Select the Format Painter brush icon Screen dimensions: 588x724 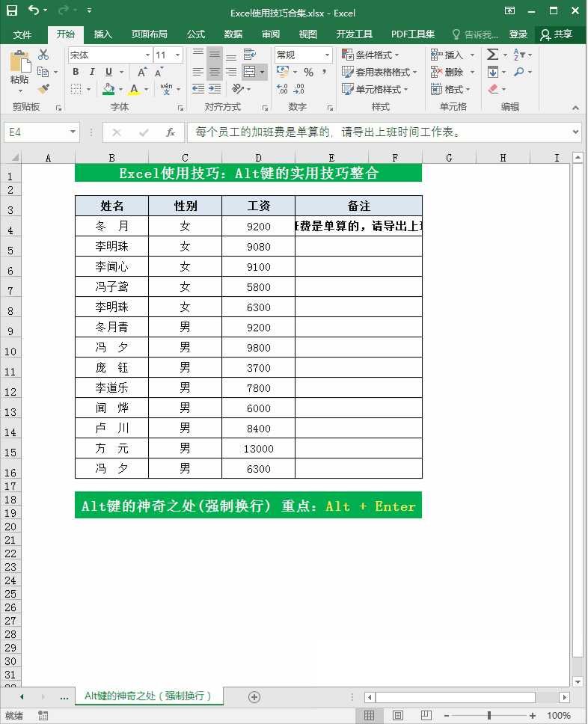coord(44,88)
